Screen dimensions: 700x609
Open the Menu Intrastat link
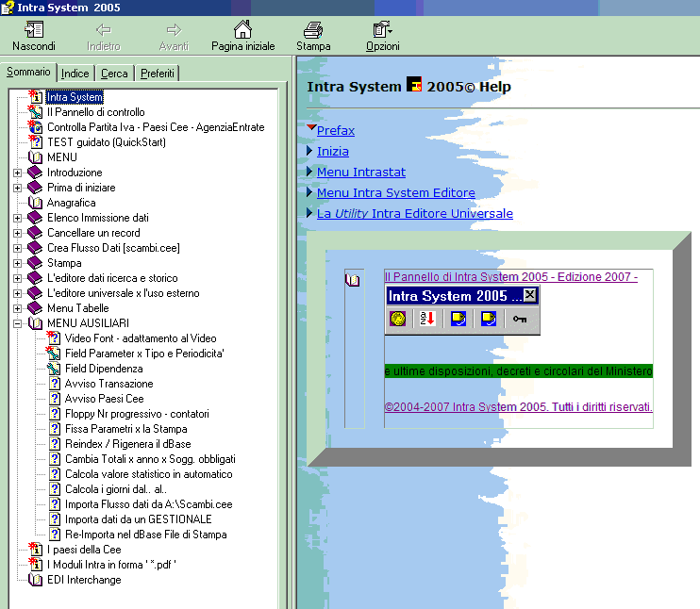coord(361,173)
